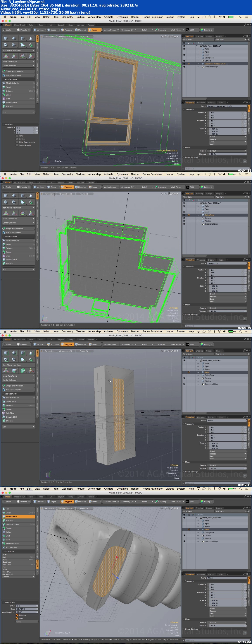Collapse the Commands section in 00:17:00 frame
This screenshot has height=644, width=252.
point(19,551)
